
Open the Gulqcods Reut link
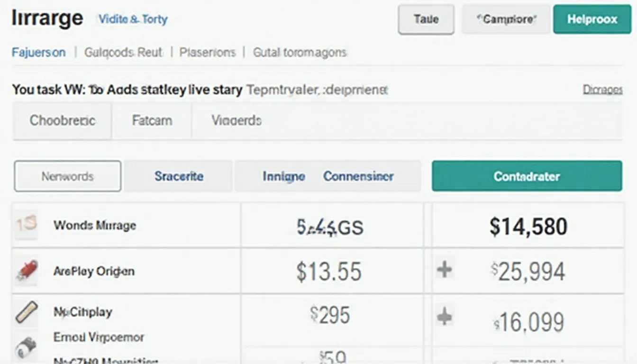[x=123, y=52]
